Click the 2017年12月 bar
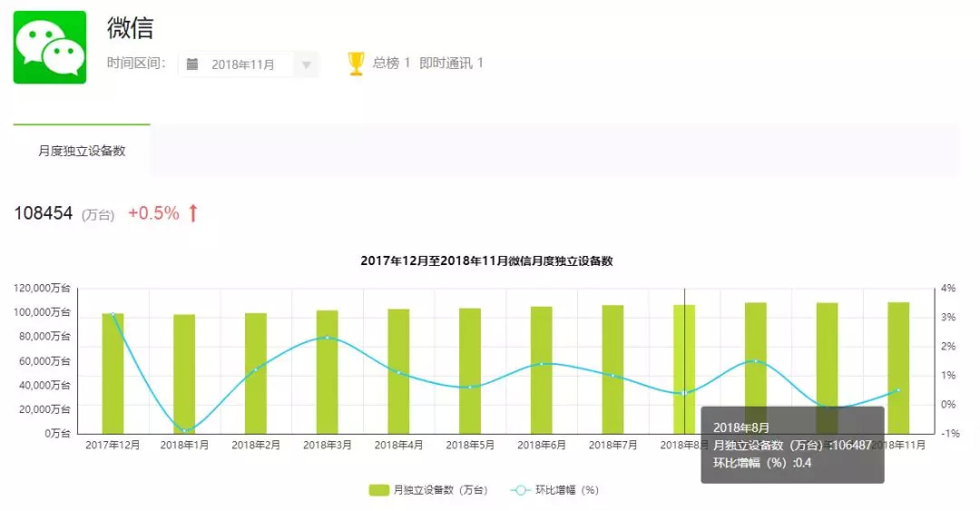 113,373
